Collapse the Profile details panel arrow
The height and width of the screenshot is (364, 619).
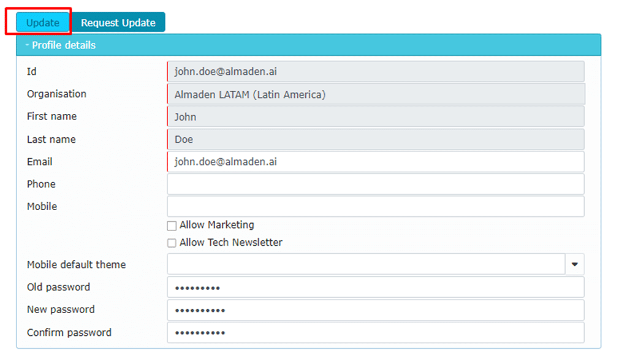[x=27, y=45]
